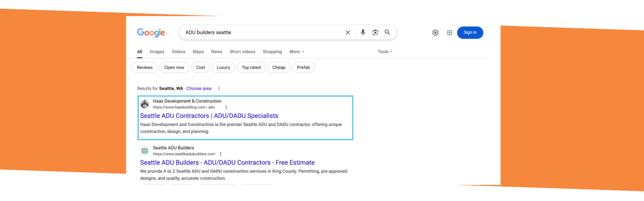
Task: Click the Choose area link
Action: (x=199, y=88)
